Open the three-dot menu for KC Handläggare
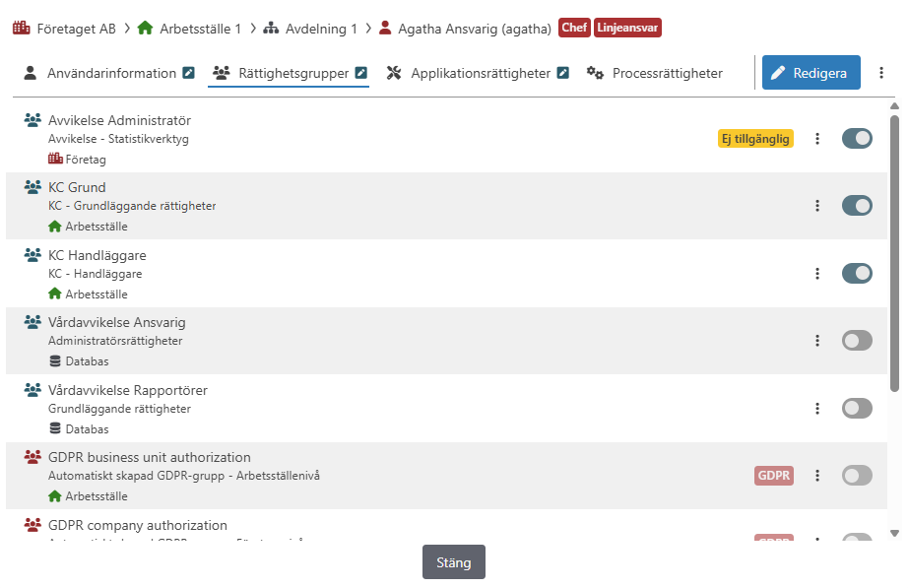 817,274
